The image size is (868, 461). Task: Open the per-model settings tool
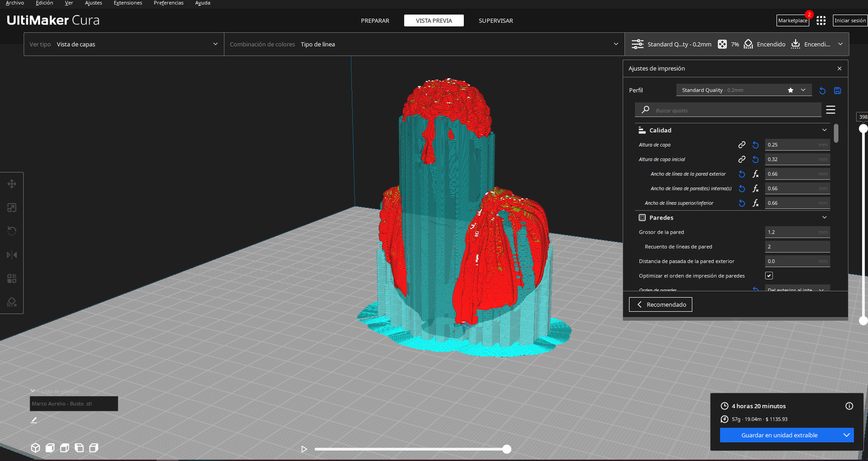coord(12,279)
